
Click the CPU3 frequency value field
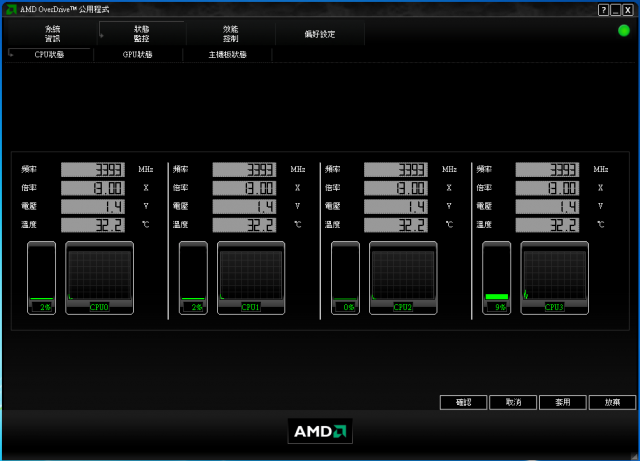point(547,170)
